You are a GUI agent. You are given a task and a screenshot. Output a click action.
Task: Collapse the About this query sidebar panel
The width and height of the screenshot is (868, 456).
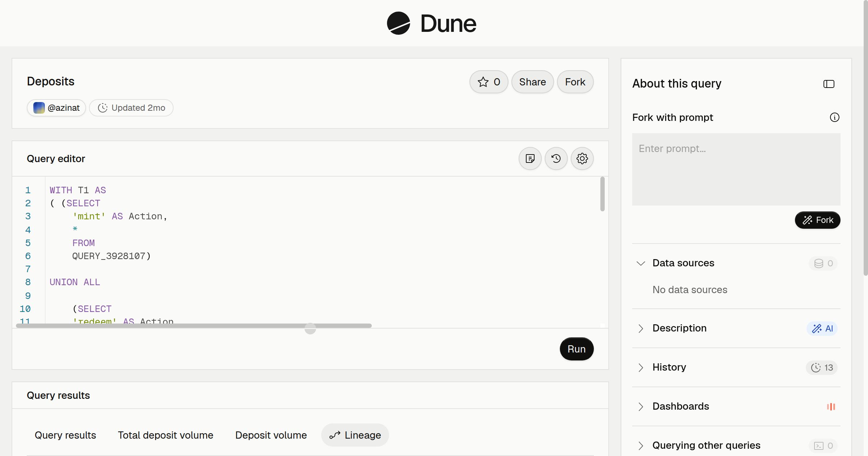[x=829, y=84]
